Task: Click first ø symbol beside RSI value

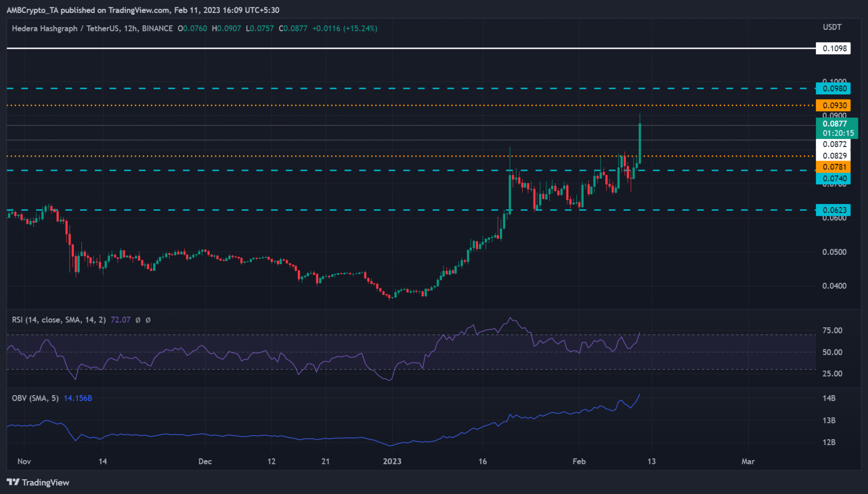Action: (x=138, y=320)
